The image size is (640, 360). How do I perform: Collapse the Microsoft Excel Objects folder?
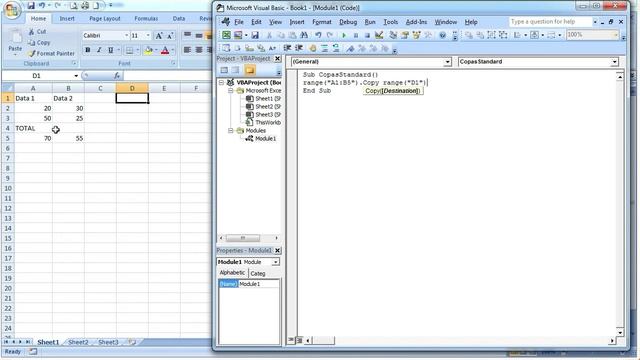tap(231, 91)
